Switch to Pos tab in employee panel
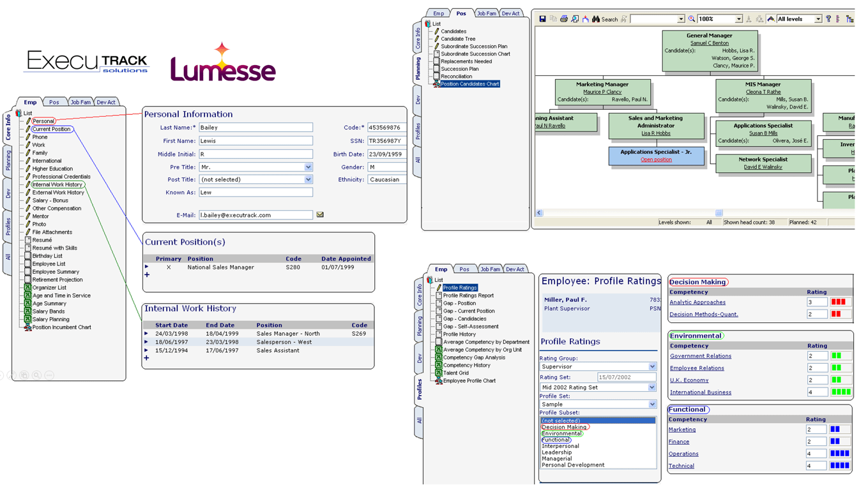 pyautogui.click(x=54, y=102)
